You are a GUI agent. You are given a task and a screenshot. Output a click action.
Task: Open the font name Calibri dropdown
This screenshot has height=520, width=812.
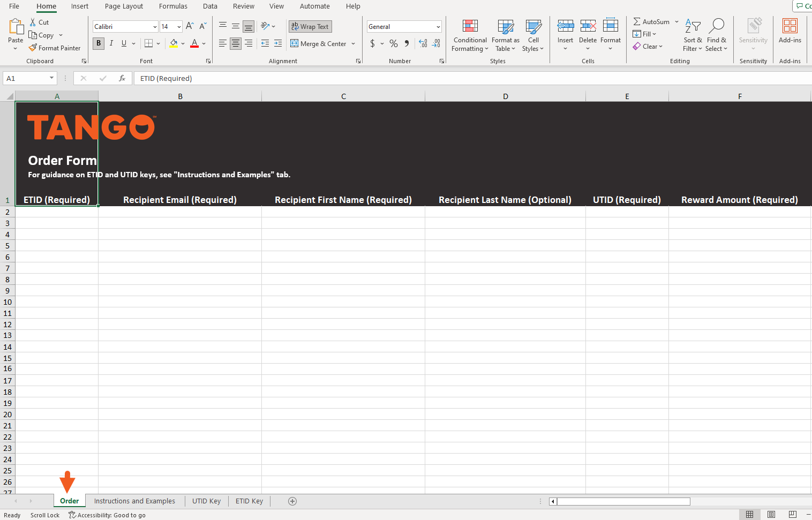coord(155,27)
